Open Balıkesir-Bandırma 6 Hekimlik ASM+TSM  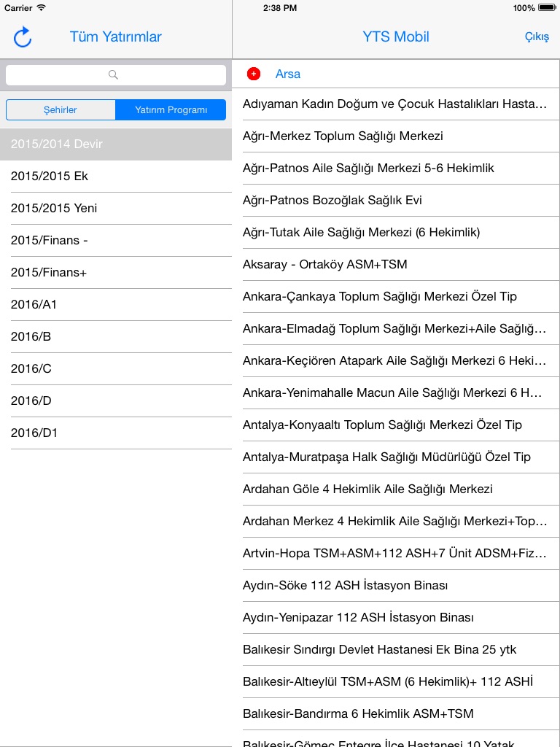click(396, 713)
